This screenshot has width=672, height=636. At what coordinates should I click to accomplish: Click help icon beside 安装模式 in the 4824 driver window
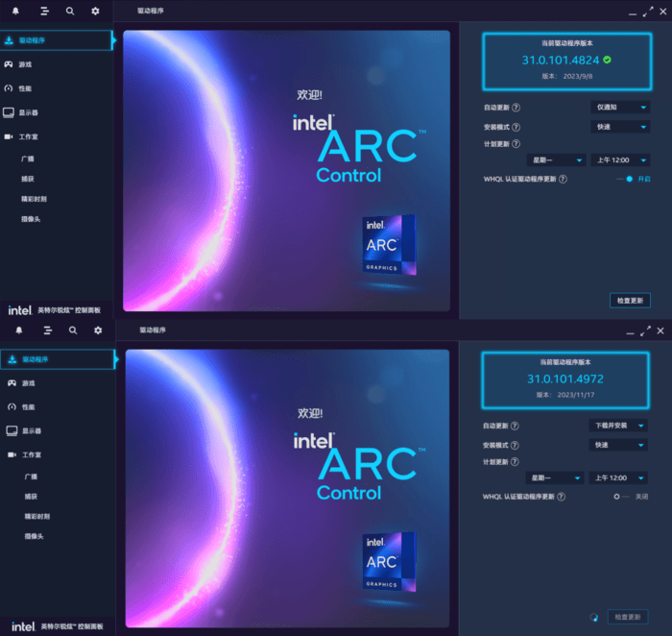(x=516, y=127)
